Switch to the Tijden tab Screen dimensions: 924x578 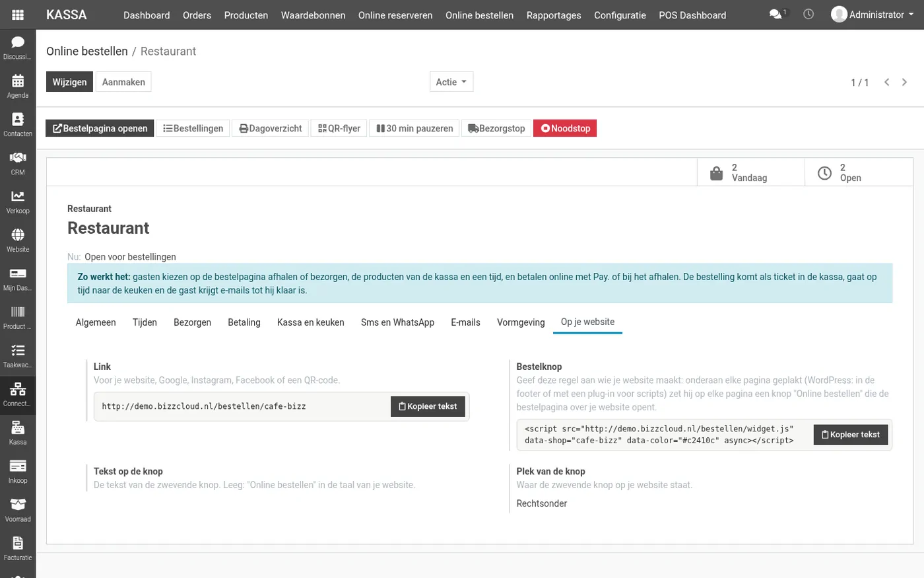tap(145, 322)
